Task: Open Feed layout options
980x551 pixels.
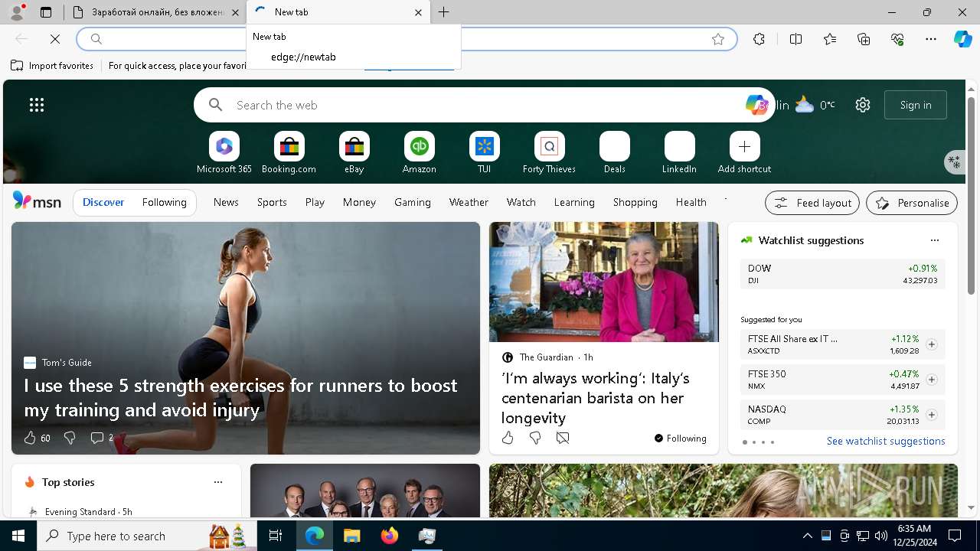Action: pyautogui.click(x=812, y=203)
